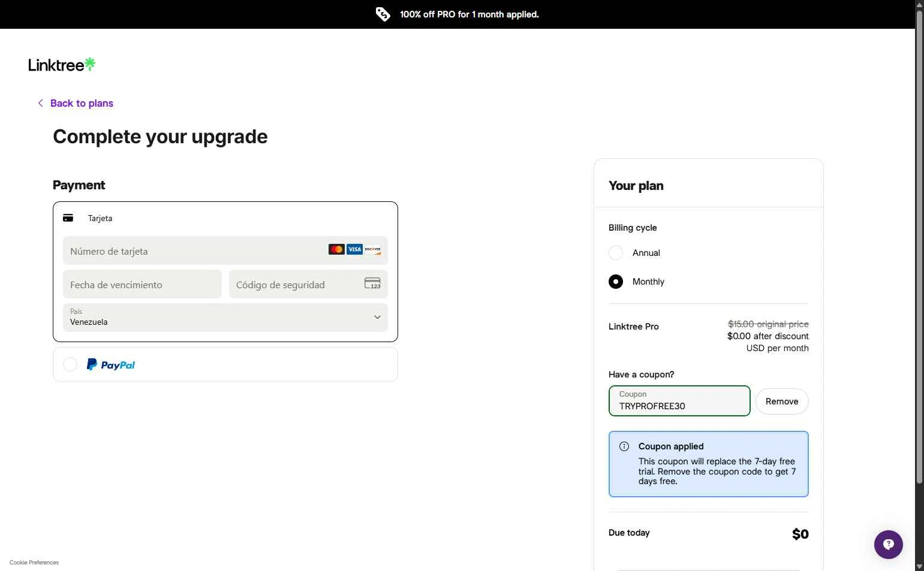Click the '100% off PRO for 1 month applied.' banner text
The height and width of the screenshot is (571, 924).
click(x=469, y=14)
